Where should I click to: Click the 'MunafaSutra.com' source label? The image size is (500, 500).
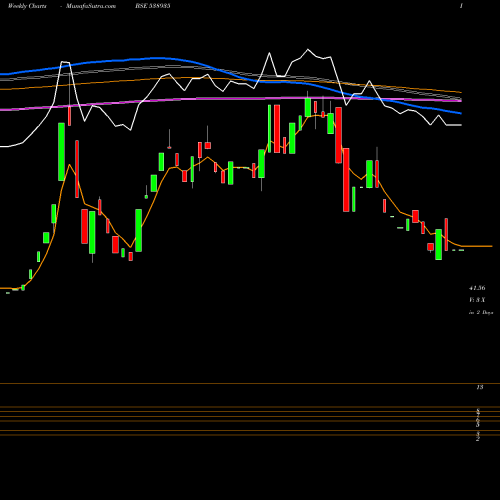(91, 6)
